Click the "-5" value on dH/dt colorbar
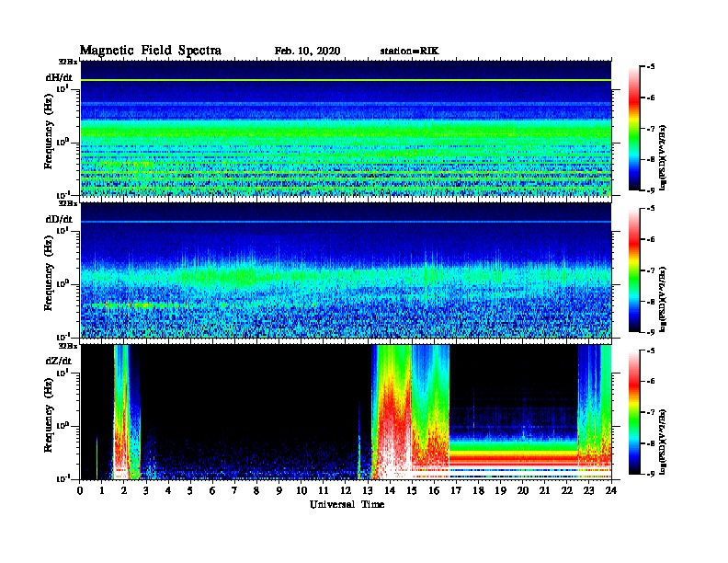 click(x=651, y=67)
